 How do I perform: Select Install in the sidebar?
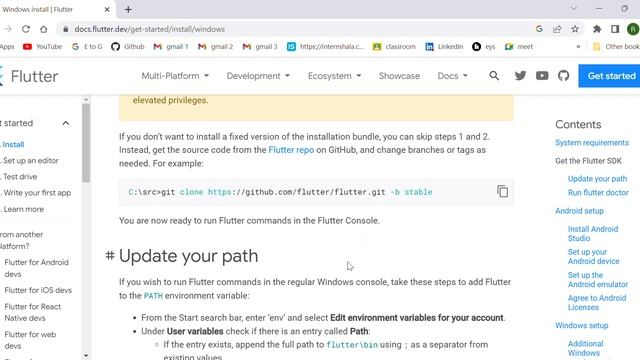point(13,144)
